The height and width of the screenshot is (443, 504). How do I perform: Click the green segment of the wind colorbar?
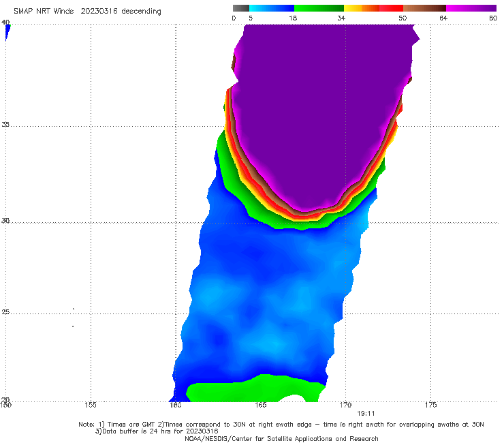[319, 8]
